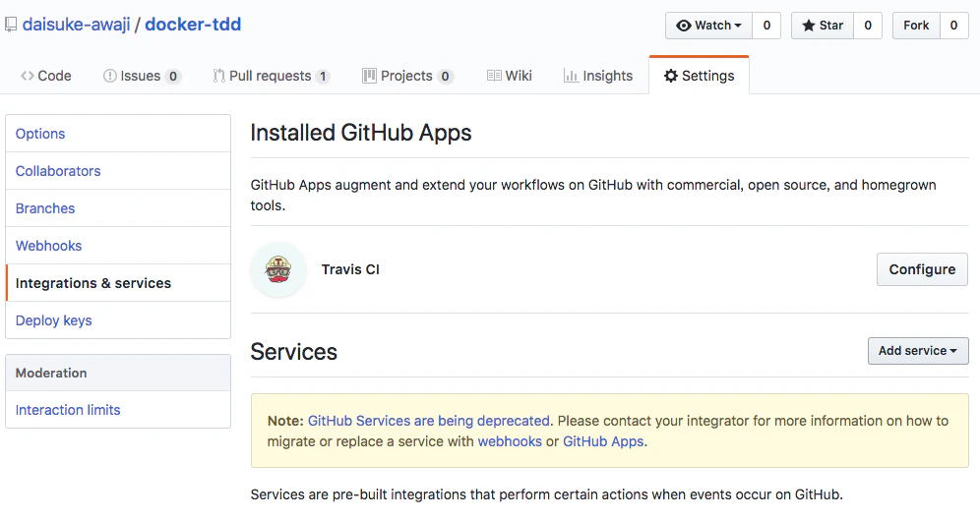The height and width of the screenshot is (521, 980).
Task: Open Options in settings sidebar
Action: pyautogui.click(x=118, y=134)
